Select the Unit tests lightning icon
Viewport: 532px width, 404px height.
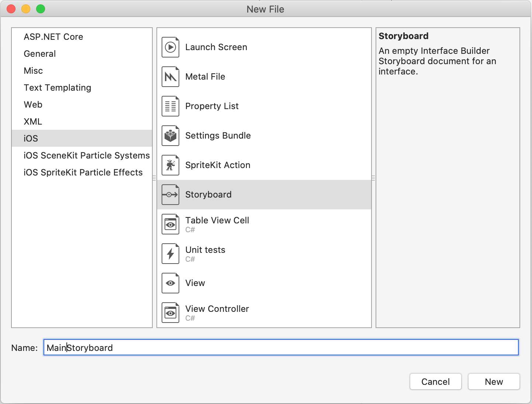point(170,253)
